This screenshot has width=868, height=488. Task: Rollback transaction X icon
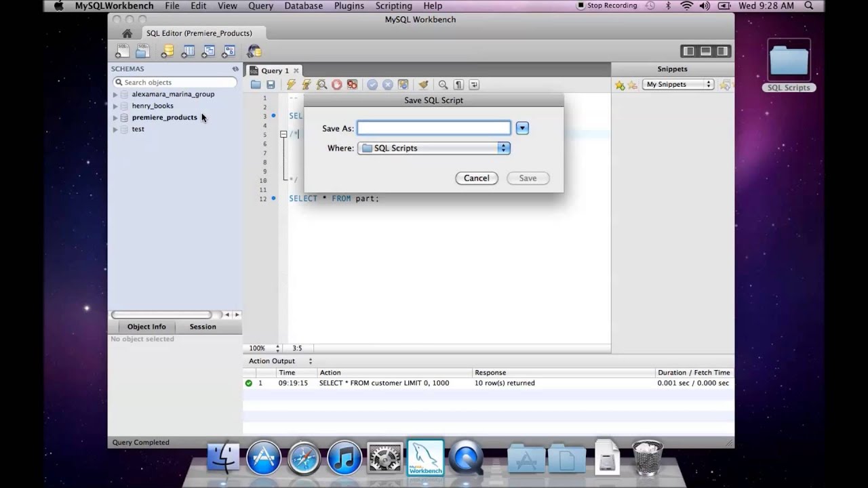pos(388,85)
